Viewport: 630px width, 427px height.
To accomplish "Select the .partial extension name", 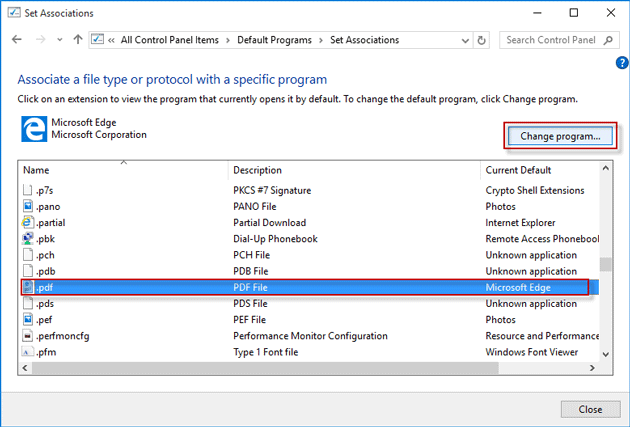I will pyautogui.click(x=51, y=223).
